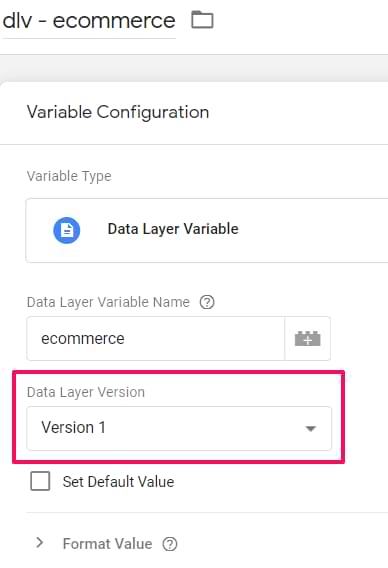Click the insert variable brick icon
Viewport: 388px width, 568px height.
308,339
